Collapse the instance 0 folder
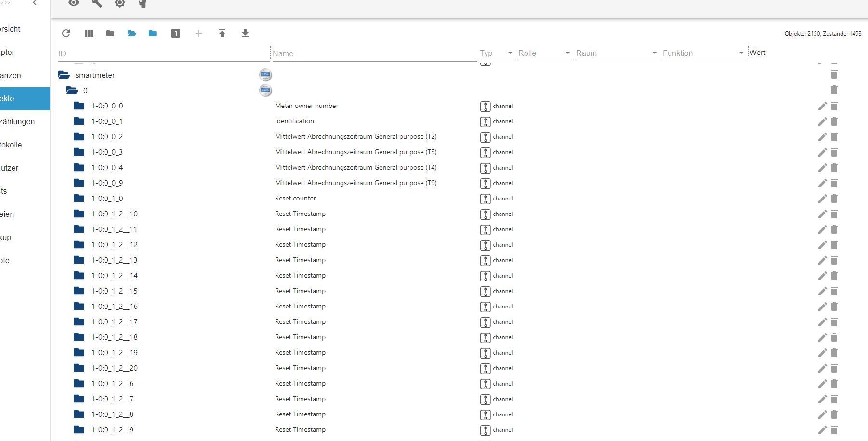This screenshot has height=441, width=868. click(x=72, y=90)
